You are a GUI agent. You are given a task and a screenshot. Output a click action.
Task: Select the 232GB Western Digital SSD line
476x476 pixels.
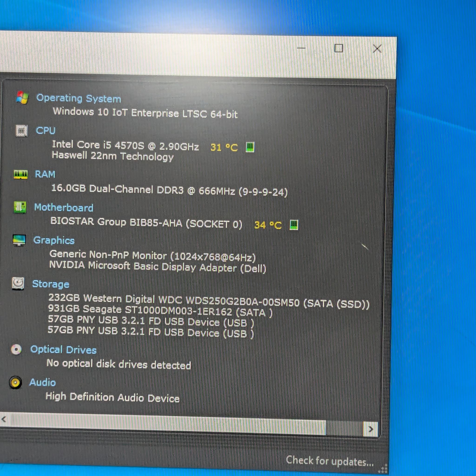[x=209, y=301]
